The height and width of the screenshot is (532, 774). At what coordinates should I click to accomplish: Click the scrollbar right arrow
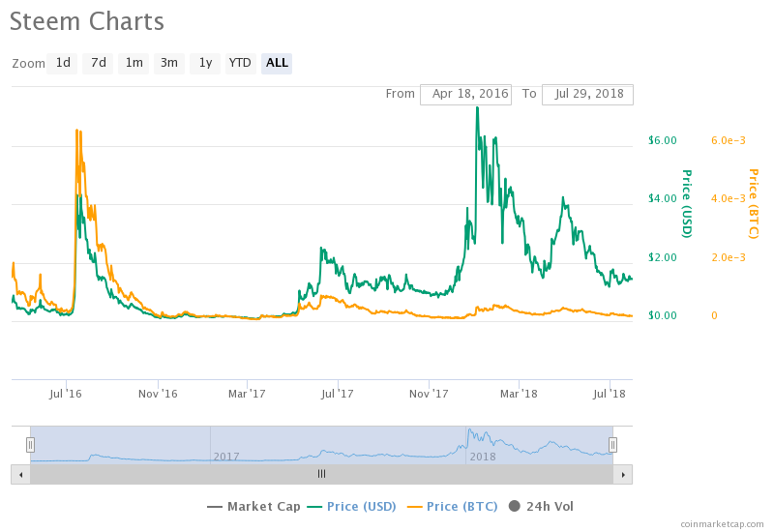(x=623, y=475)
